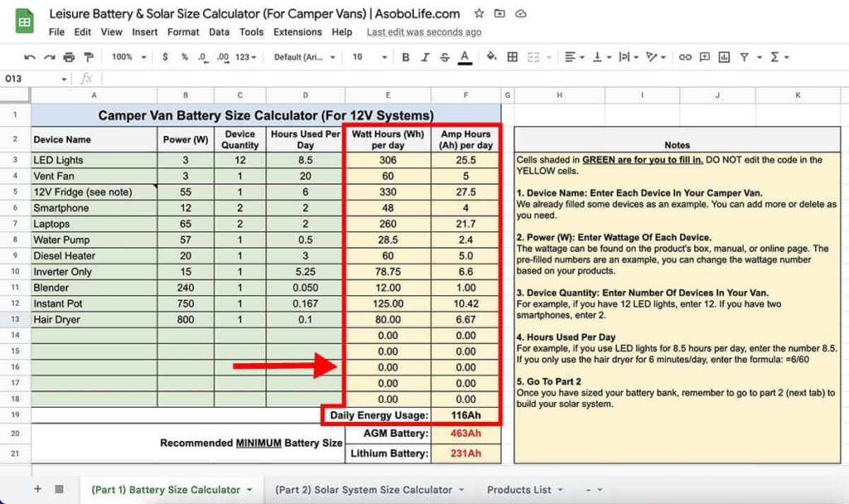Open the Edit menu
Viewport: 849px width, 504px height.
[82, 32]
